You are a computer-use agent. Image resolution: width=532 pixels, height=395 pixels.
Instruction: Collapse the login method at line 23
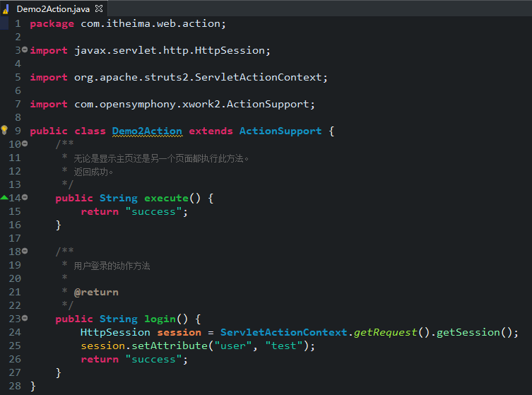tap(25, 318)
